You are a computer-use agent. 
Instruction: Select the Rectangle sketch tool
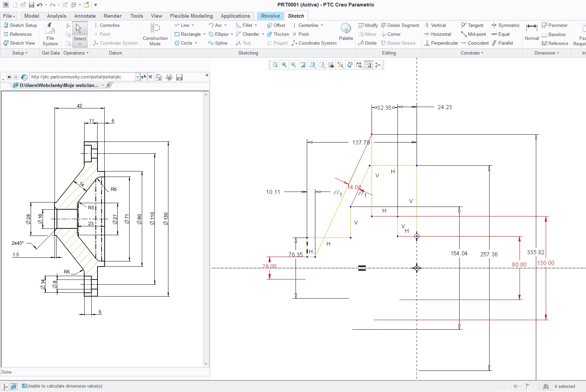[187, 34]
